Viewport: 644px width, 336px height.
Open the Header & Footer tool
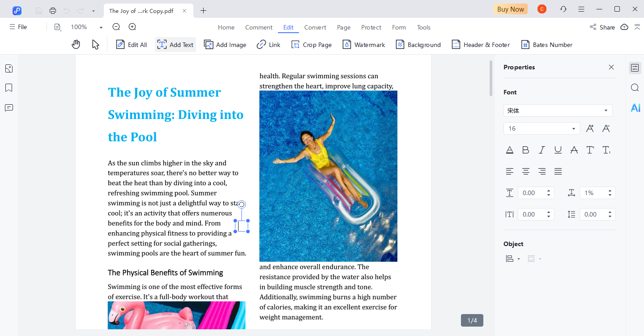coord(481,44)
